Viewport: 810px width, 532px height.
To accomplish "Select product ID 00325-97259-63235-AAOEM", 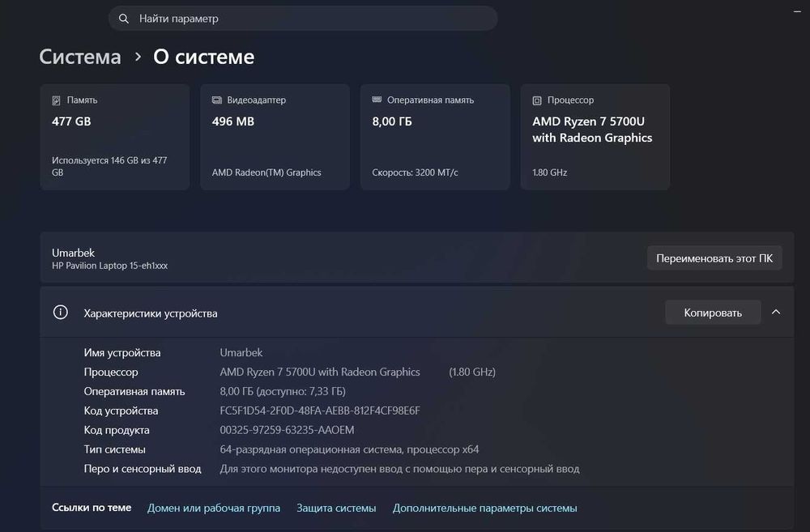I will [x=288, y=430].
